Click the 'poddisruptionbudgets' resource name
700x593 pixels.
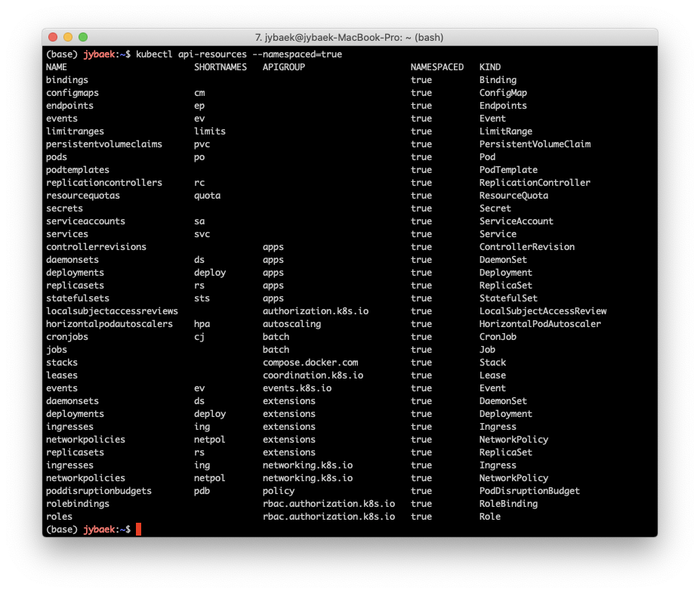(x=99, y=491)
